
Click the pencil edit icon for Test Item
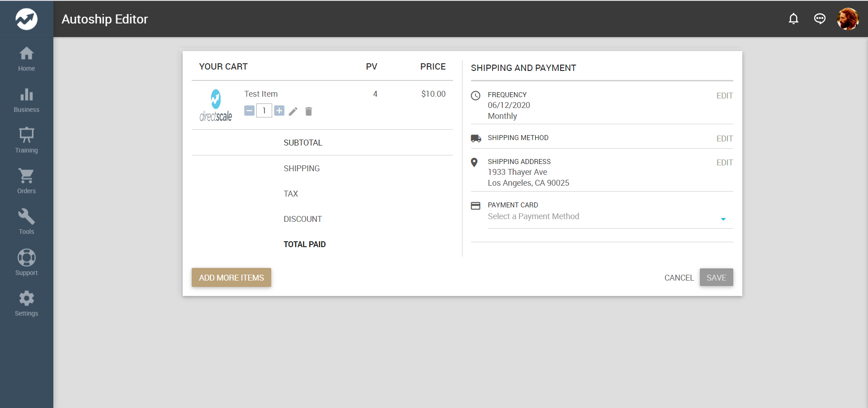(293, 111)
